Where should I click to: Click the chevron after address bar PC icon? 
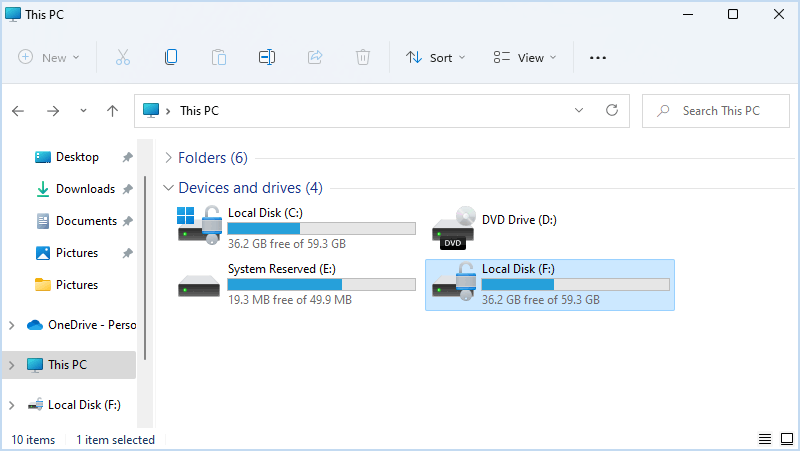point(168,111)
